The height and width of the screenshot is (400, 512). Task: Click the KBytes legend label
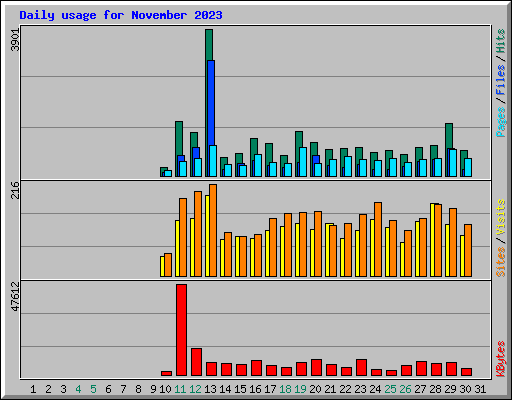[x=500, y=359]
